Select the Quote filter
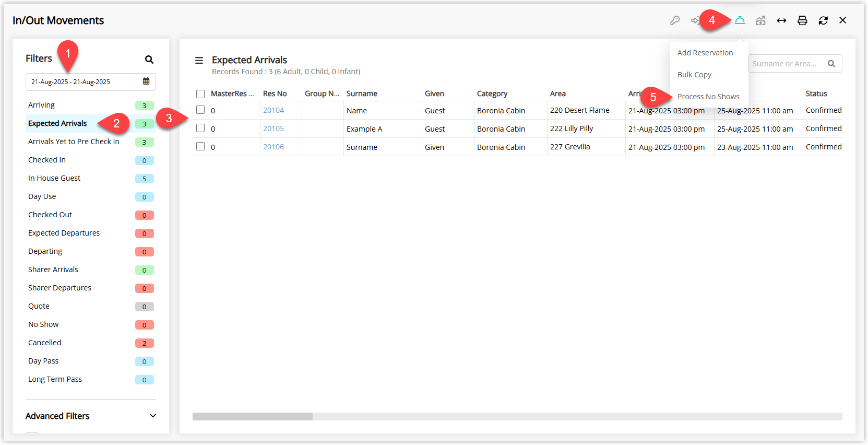 tap(91, 306)
